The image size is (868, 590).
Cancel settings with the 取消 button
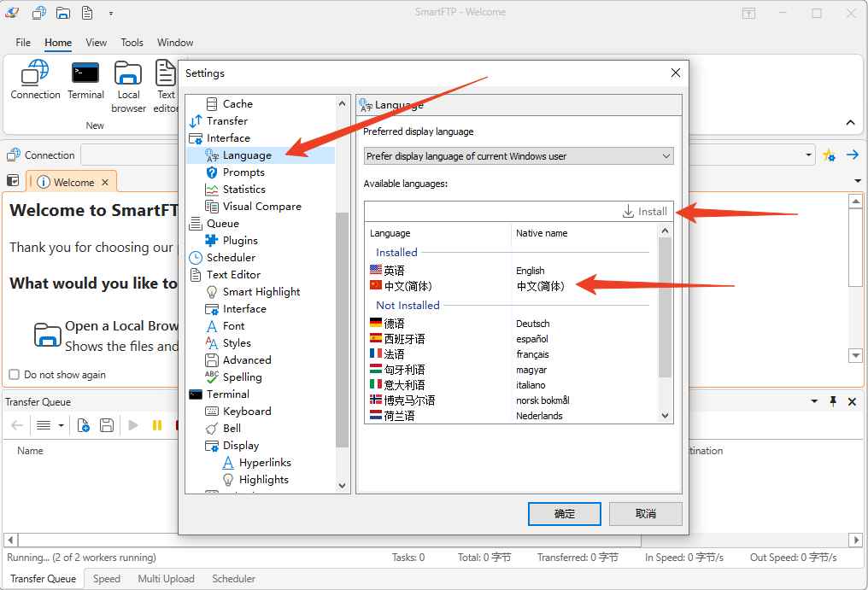(646, 514)
